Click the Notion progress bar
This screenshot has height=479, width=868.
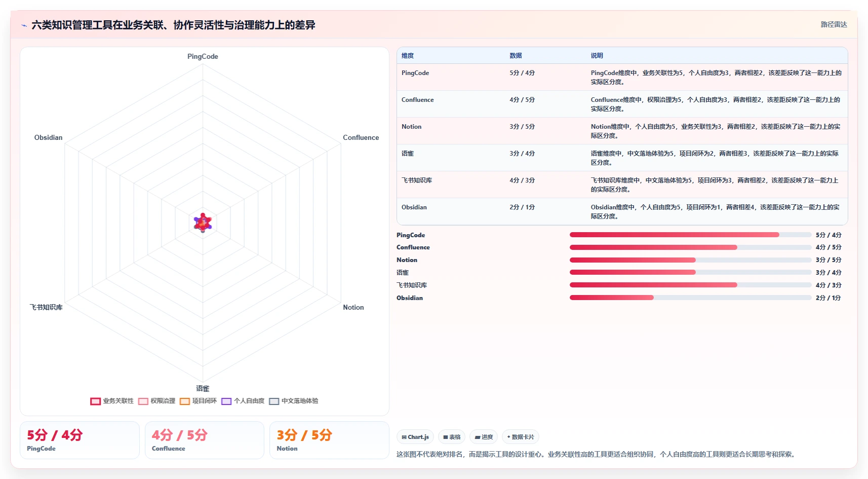pos(691,260)
